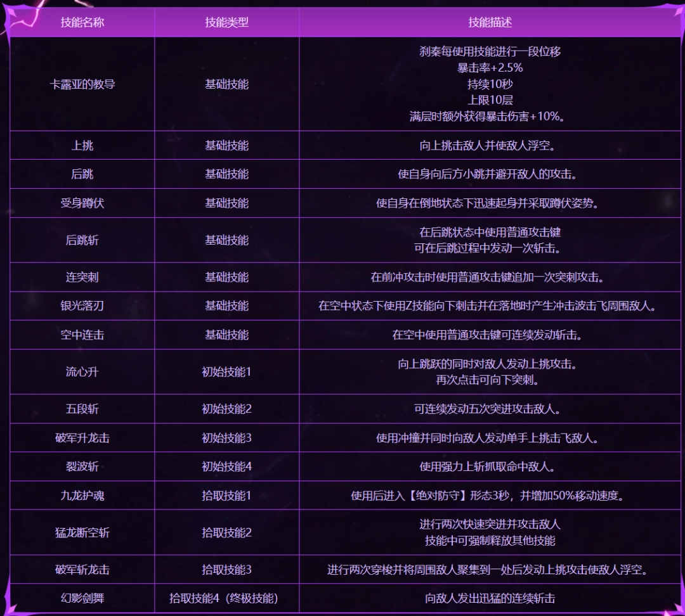Select the 上挑 skill name
The height and width of the screenshot is (616, 685).
pyautogui.click(x=82, y=145)
